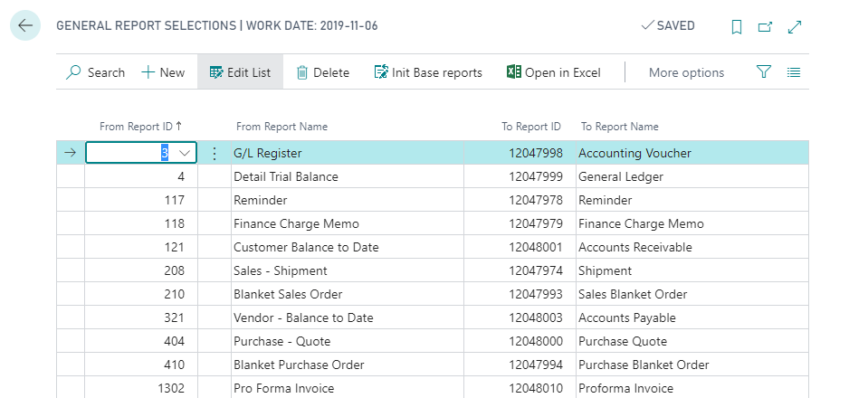Viewport: 868px width, 398px height.
Task: Click To Report ID 12048003
Action: coord(520,317)
